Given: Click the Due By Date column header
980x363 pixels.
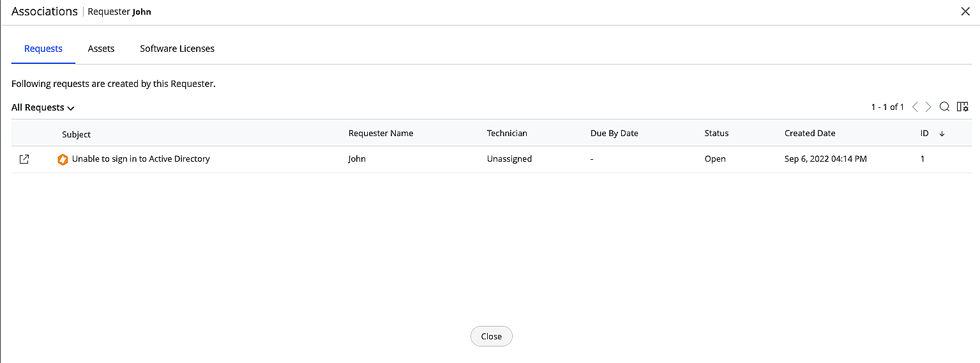Looking at the screenshot, I should pos(614,134).
